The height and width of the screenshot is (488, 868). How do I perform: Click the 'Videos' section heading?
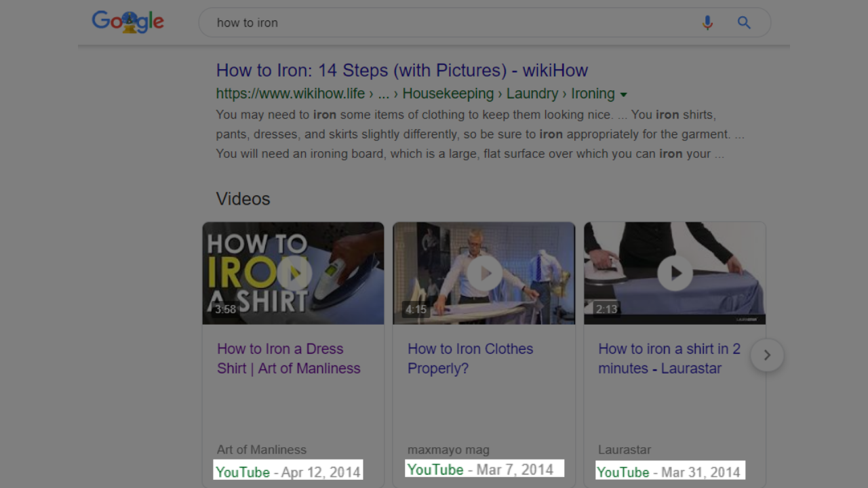(243, 199)
